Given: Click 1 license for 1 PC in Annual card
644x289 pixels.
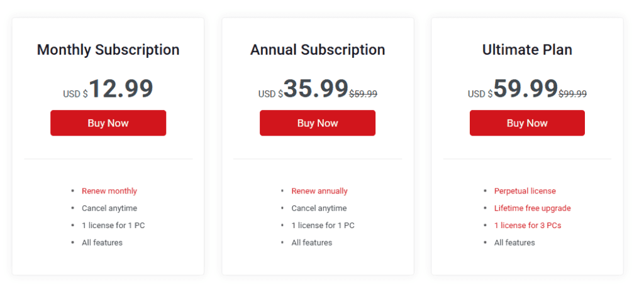Looking at the screenshot, I should 323,225.
